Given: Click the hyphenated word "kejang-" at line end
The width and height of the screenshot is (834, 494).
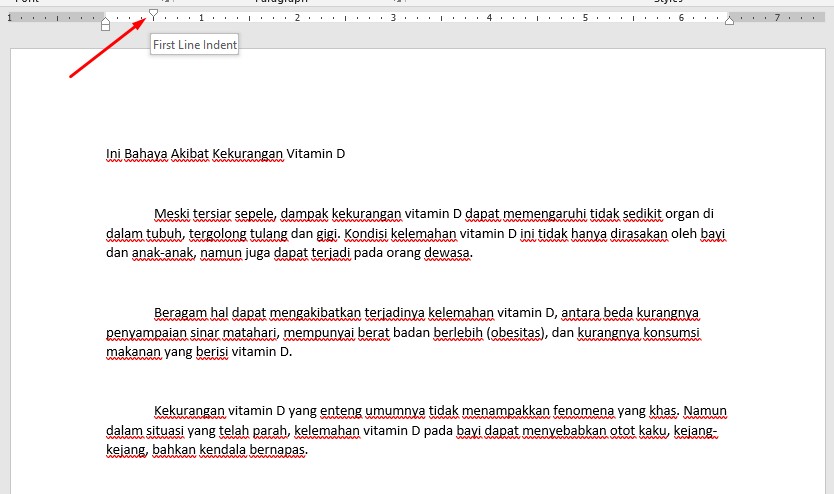Looking at the screenshot, I should [x=695, y=430].
